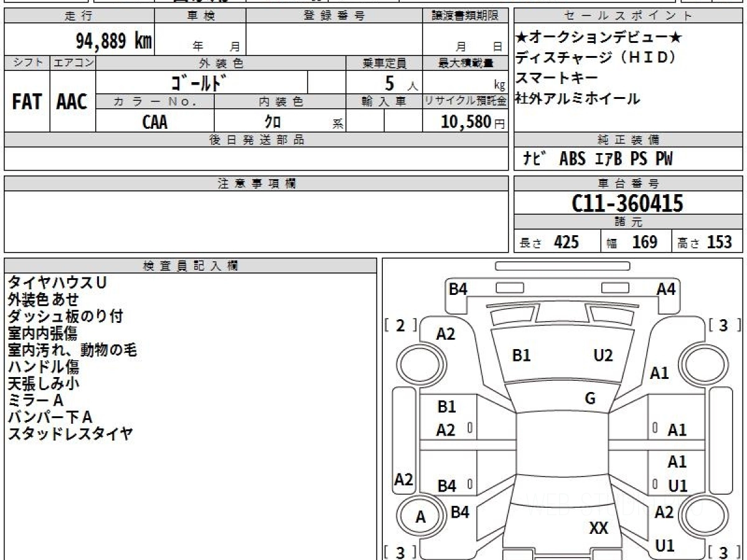This screenshot has height=560, width=747.
Task: Select the circled A spare wheel mark
Action: [421, 517]
